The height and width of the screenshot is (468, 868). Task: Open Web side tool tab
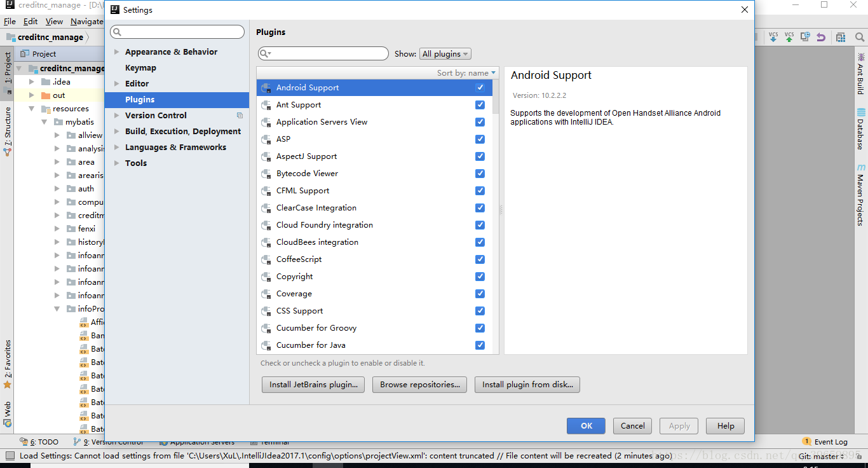pos(8,414)
